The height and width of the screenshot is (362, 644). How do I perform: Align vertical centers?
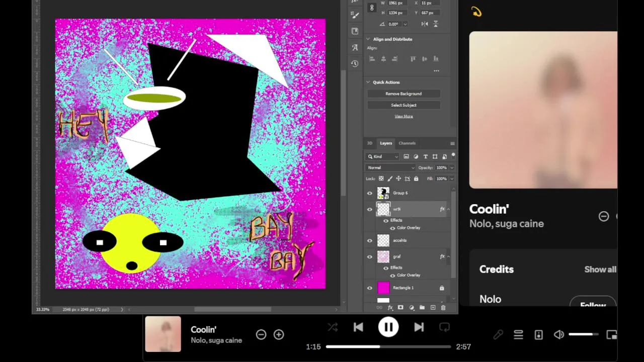424,59
